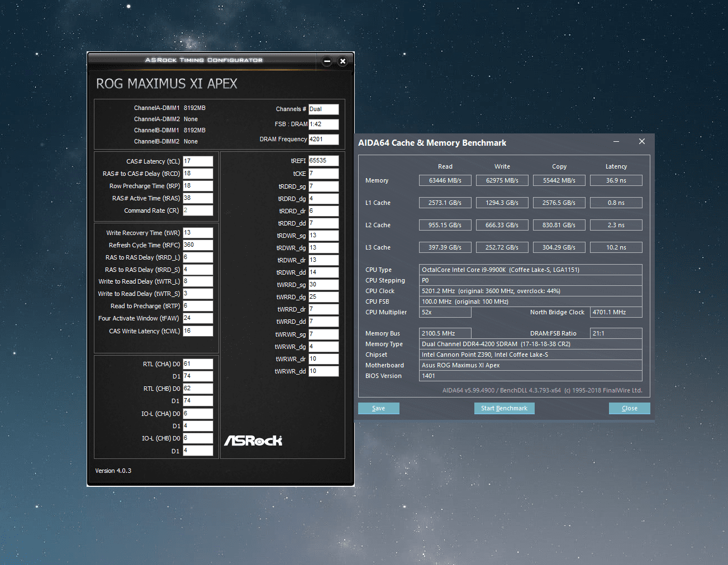
Task: Select the tRRD_L value field
Action: [198, 257]
